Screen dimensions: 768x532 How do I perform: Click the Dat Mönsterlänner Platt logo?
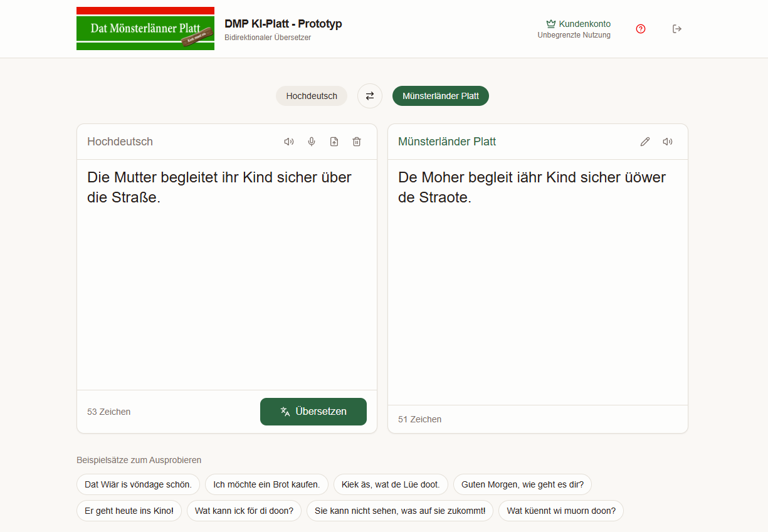[x=145, y=29]
